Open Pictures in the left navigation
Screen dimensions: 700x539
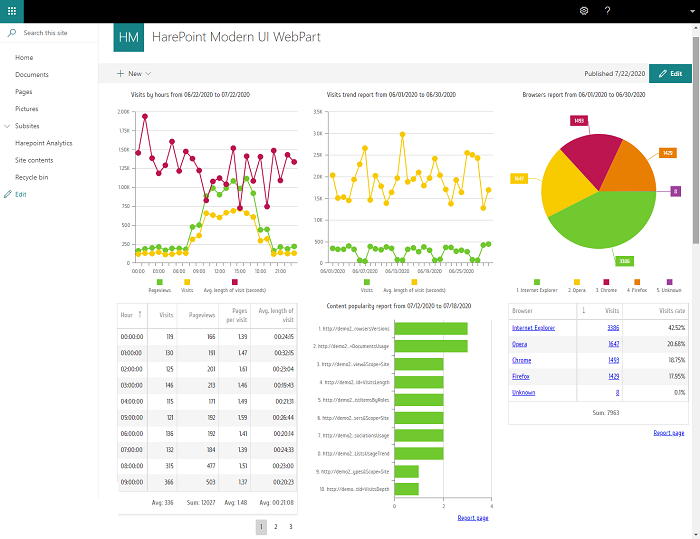point(27,109)
